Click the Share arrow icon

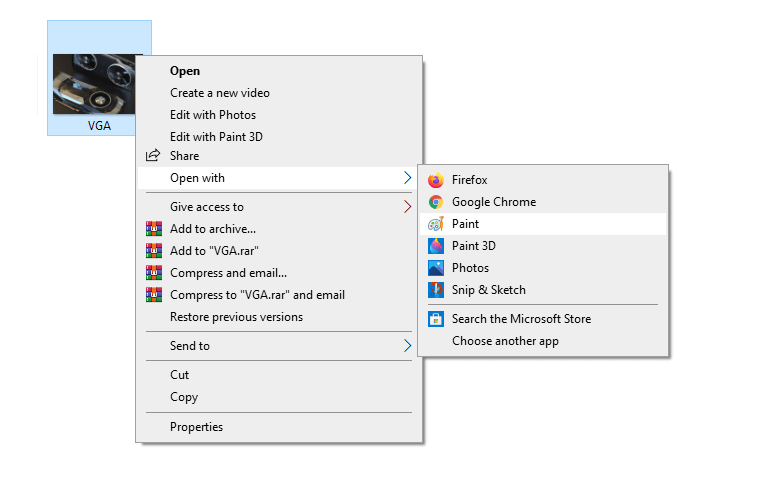pyautogui.click(x=153, y=156)
